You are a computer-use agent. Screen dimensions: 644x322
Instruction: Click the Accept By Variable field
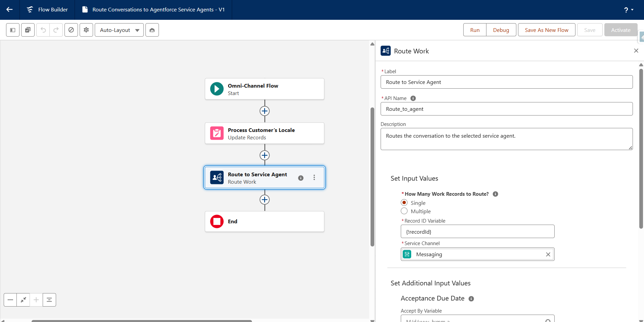coord(477,319)
